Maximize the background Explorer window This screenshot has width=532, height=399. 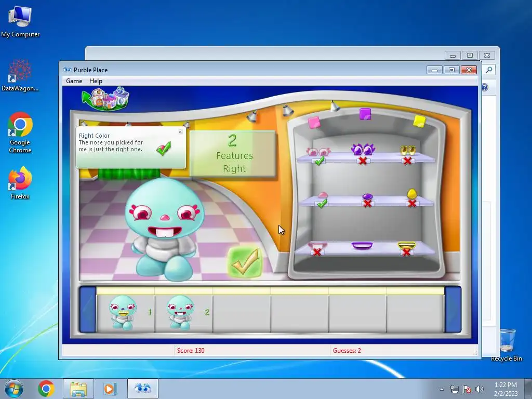pos(470,55)
